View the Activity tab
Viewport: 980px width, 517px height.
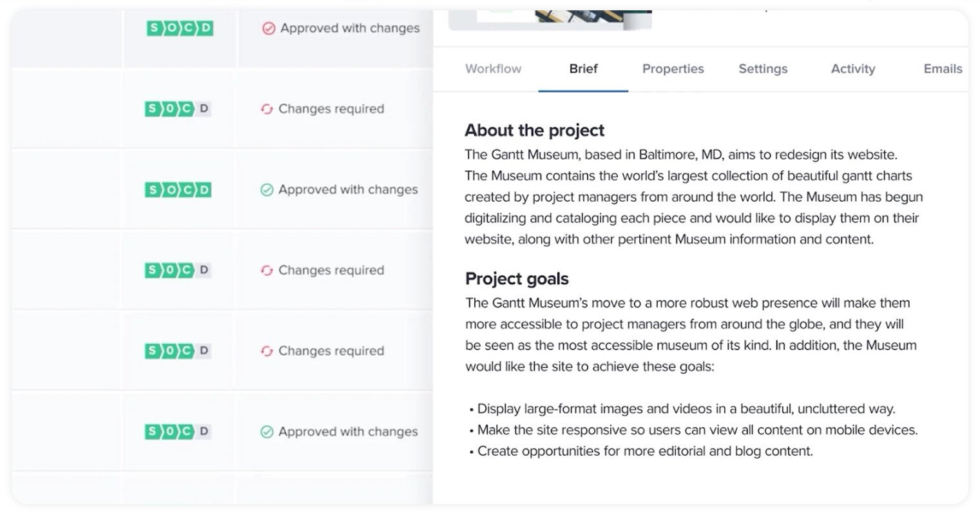(x=852, y=69)
